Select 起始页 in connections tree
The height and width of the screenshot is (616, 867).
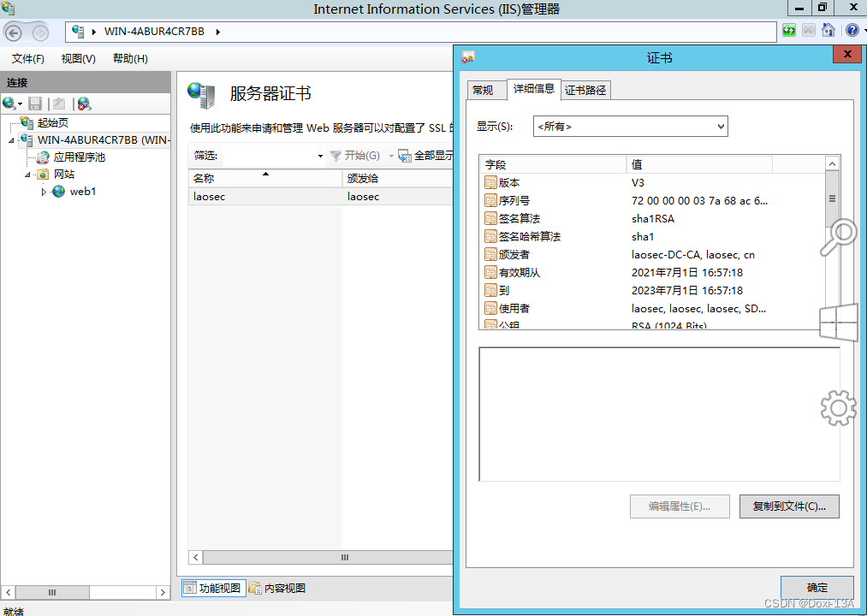click(x=53, y=122)
